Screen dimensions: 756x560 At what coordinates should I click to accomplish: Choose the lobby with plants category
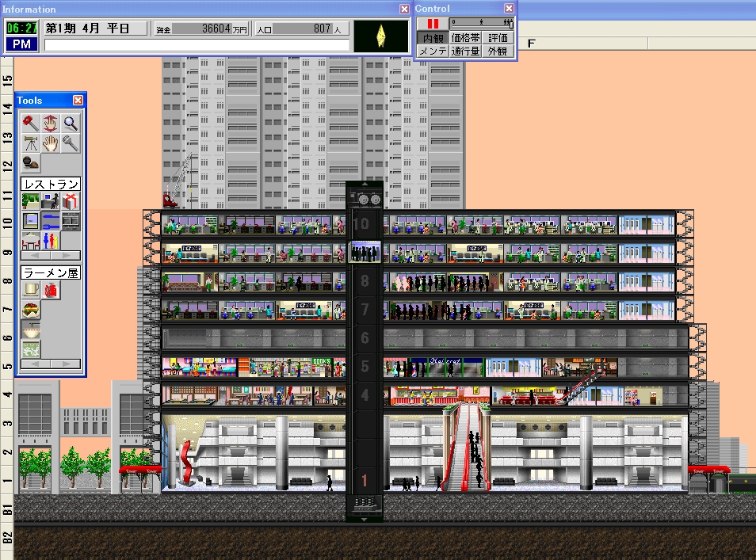pyautogui.click(x=30, y=200)
